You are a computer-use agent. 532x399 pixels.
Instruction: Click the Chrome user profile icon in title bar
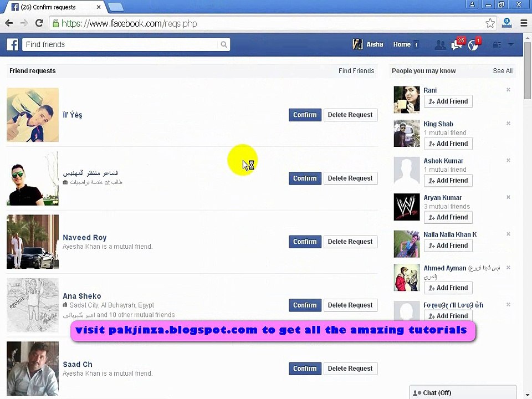(x=472, y=5)
